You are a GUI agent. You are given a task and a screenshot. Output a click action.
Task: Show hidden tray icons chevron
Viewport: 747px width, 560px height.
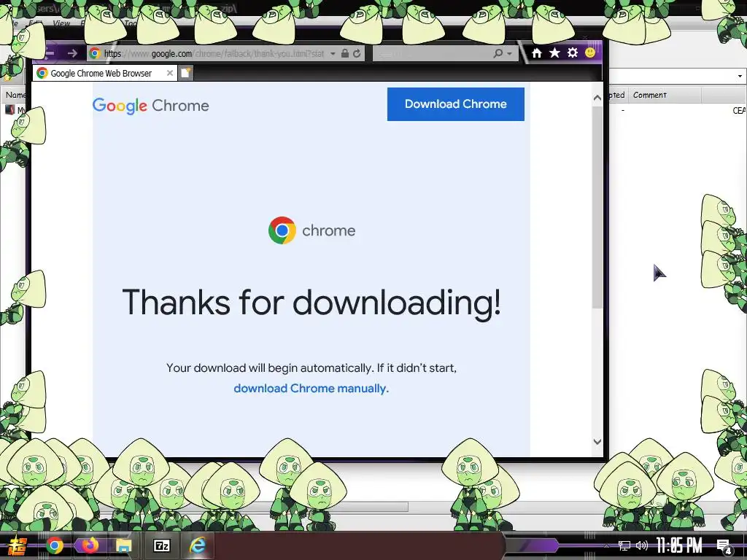click(x=606, y=545)
